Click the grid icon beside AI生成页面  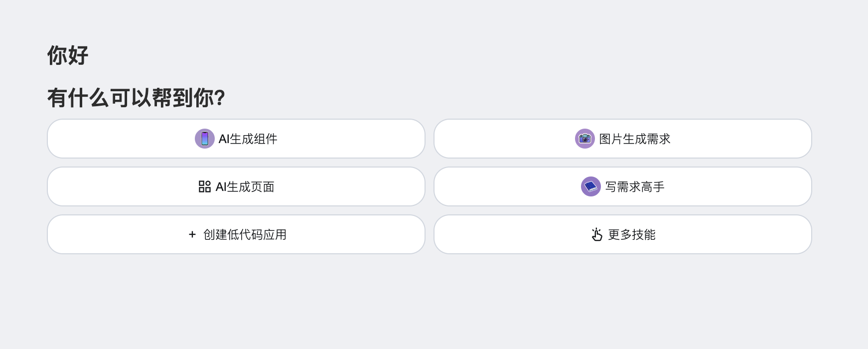(x=204, y=186)
